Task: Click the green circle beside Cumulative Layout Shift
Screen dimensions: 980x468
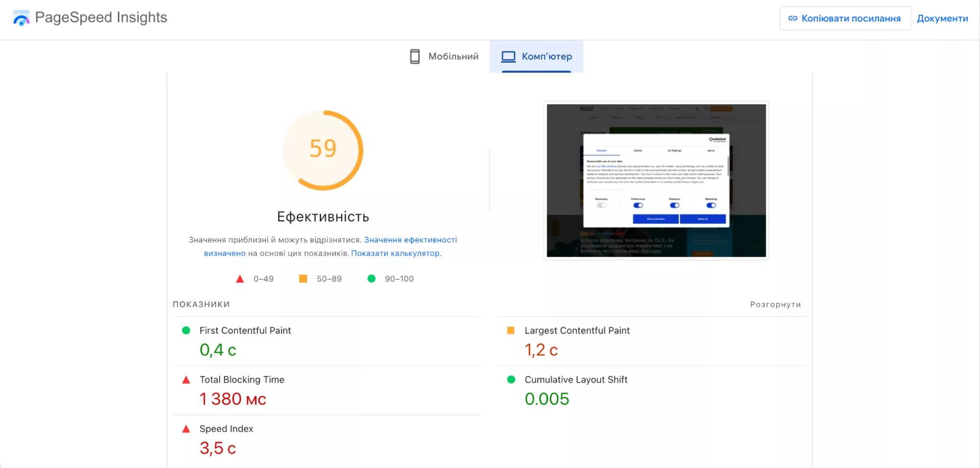Action: tap(511, 379)
